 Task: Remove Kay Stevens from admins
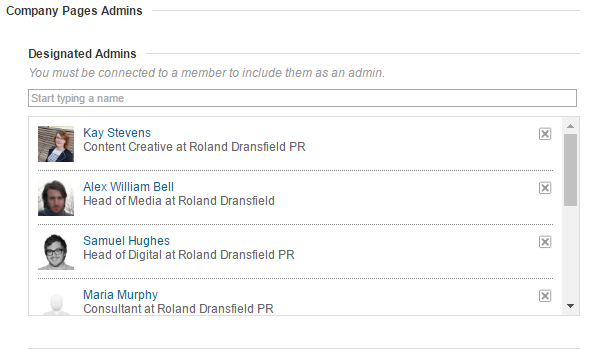(x=545, y=134)
